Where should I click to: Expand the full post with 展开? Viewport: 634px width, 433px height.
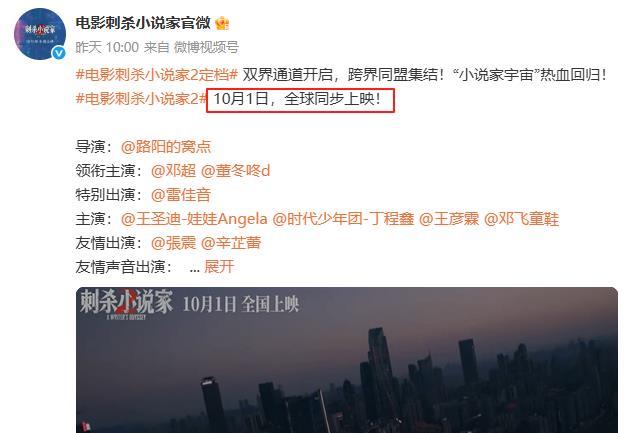(x=219, y=267)
